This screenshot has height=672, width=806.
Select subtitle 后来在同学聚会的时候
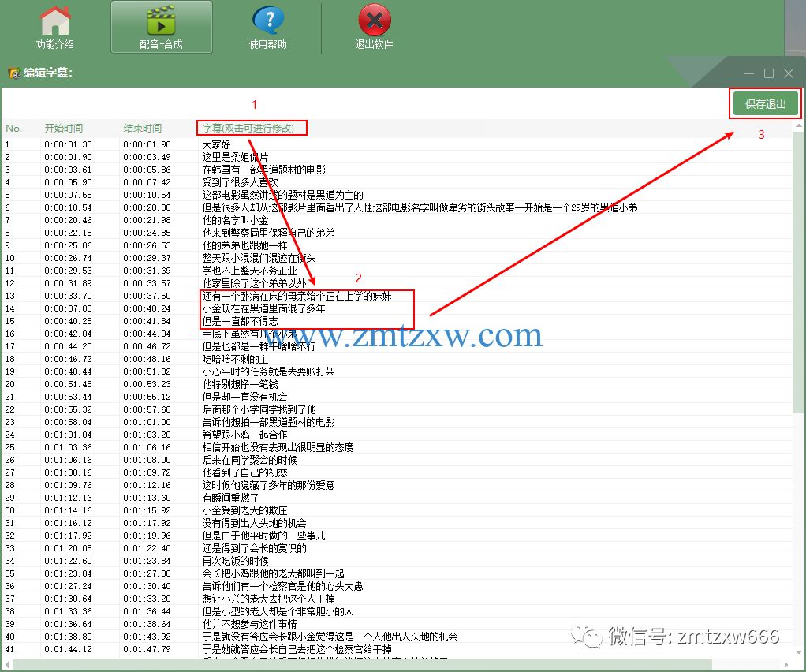pos(249,460)
